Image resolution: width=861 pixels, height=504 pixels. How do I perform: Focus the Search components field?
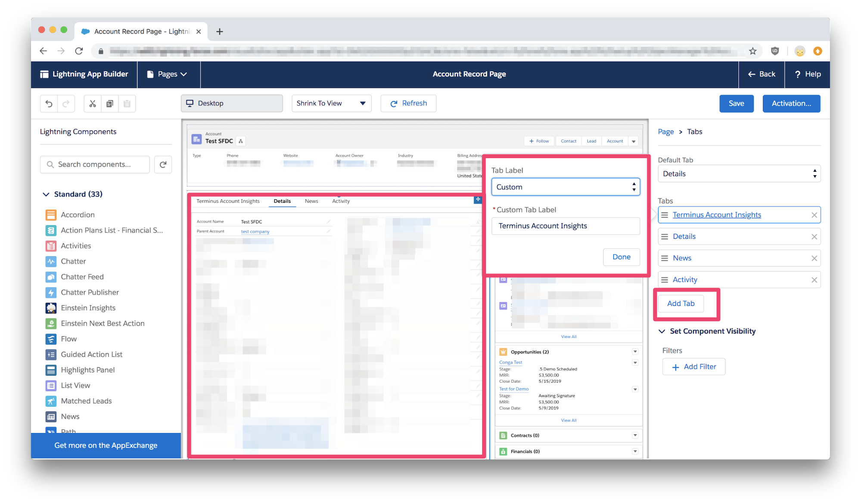95,164
